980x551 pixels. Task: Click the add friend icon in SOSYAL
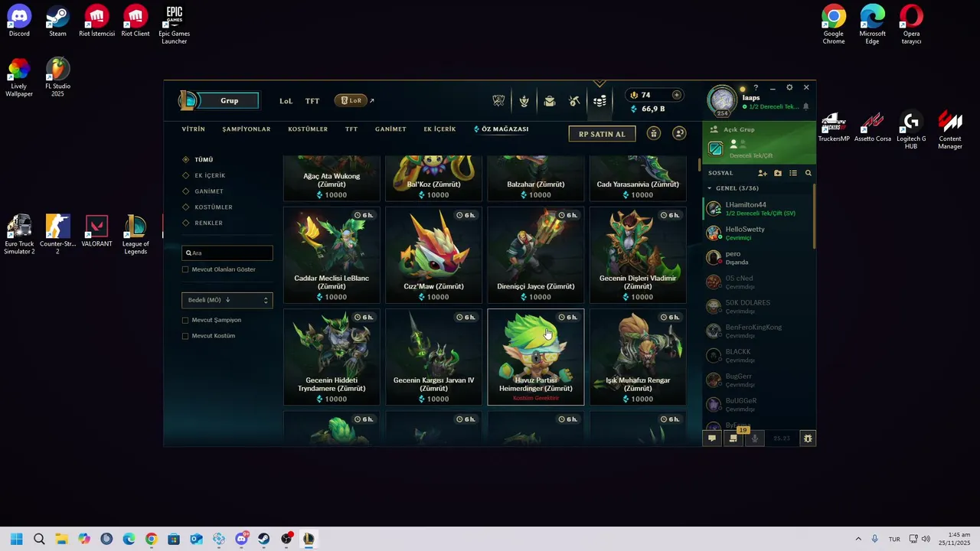coord(763,173)
